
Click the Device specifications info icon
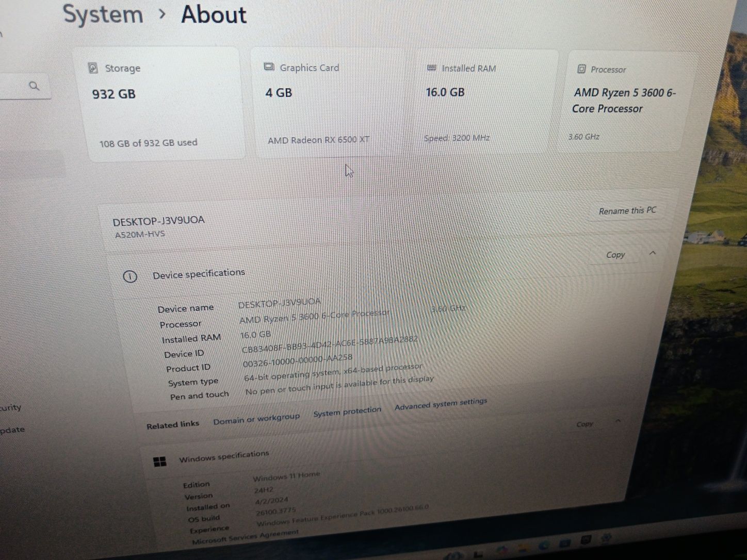129,276
